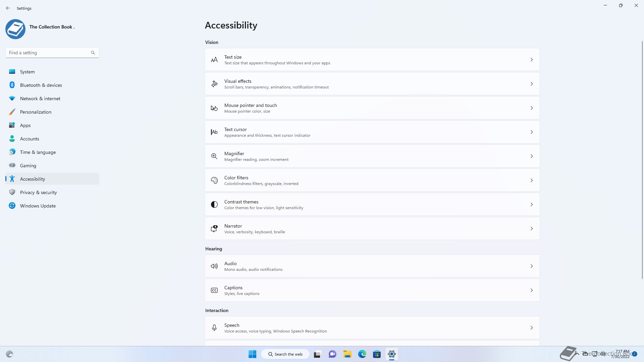The image size is (644, 362).
Task: Open Color filters chevron arrow
Action: pos(532,180)
